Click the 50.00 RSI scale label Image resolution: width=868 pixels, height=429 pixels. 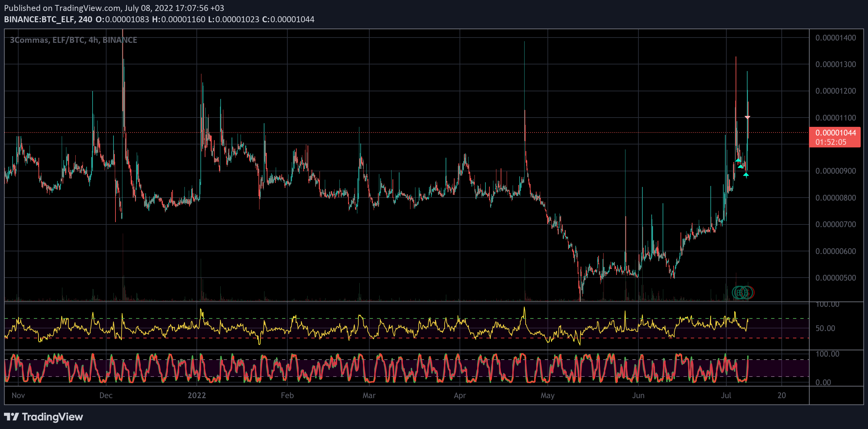point(825,328)
